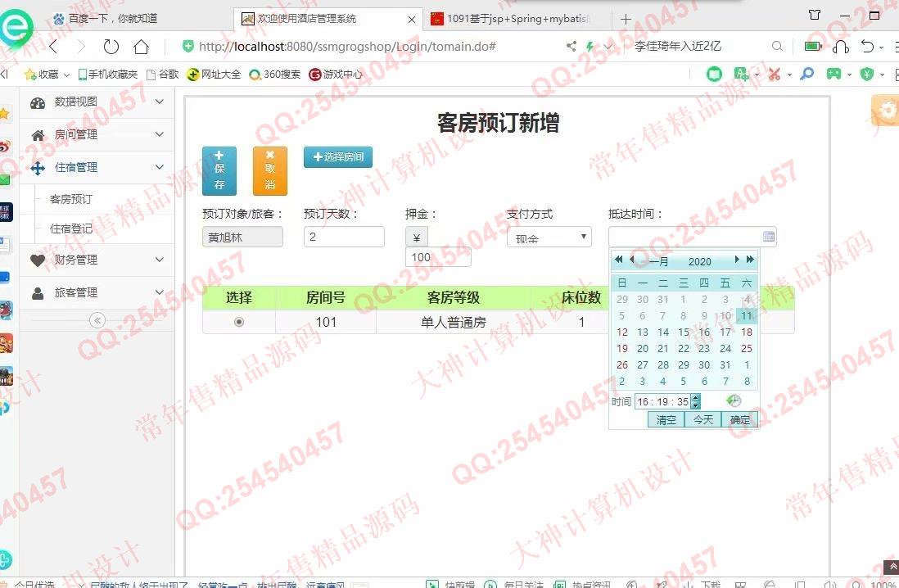The width and height of the screenshot is (899, 588).
Task: Click the undo arrow icon in the toolbar
Action: point(867,47)
